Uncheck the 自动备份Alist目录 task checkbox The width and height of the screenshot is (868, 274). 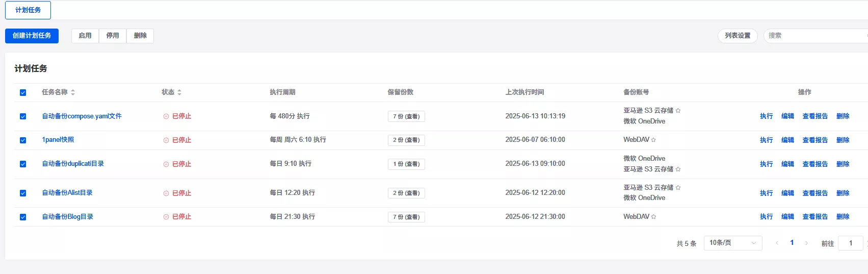[23, 193]
